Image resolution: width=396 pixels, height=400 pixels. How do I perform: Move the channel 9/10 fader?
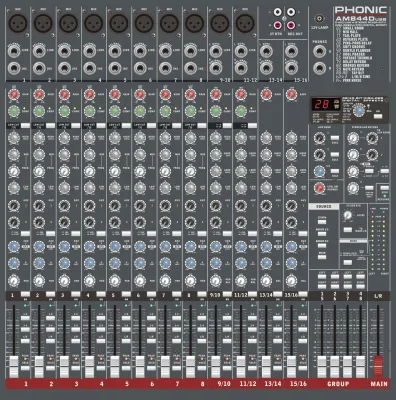(x=216, y=366)
